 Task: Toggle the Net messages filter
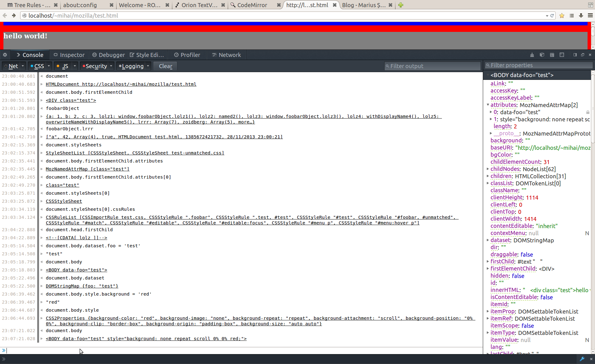[x=11, y=66]
